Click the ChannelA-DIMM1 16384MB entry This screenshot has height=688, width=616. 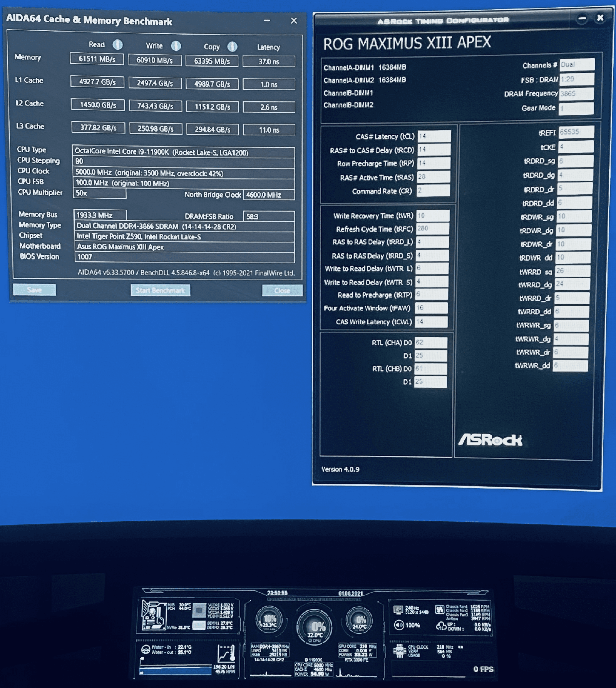(x=365, y=67)
